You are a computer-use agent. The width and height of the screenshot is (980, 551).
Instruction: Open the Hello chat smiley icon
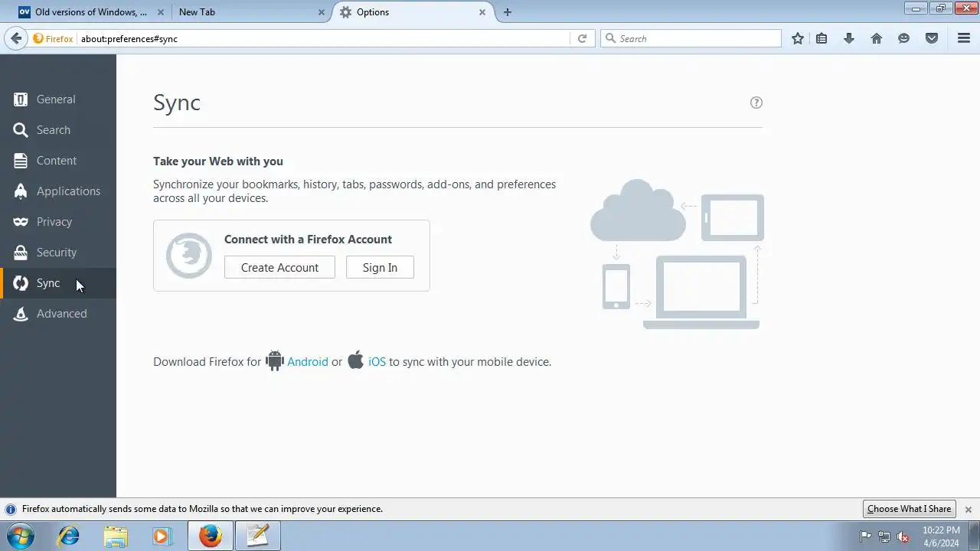click(904, 38)
